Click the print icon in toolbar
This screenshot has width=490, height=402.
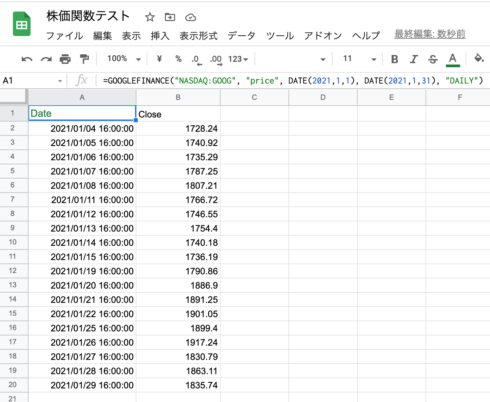[x=65, y=59]
